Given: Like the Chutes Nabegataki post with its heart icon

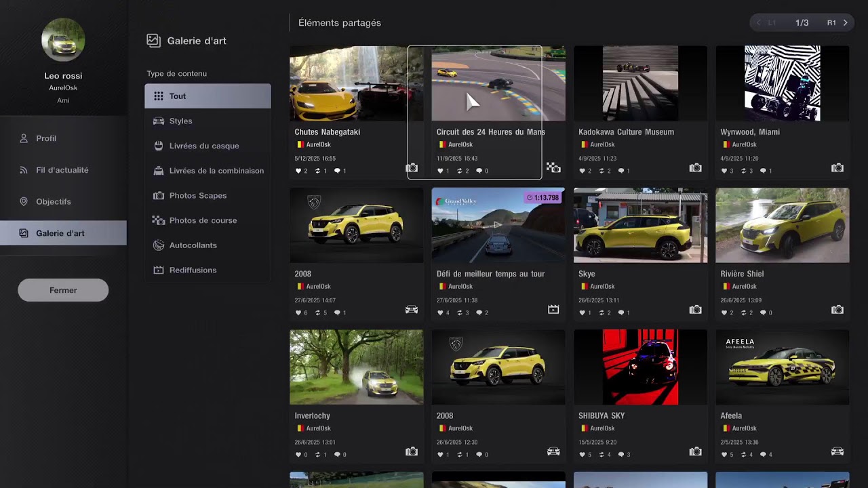Looking at the screenshot, I should point(298,171).
